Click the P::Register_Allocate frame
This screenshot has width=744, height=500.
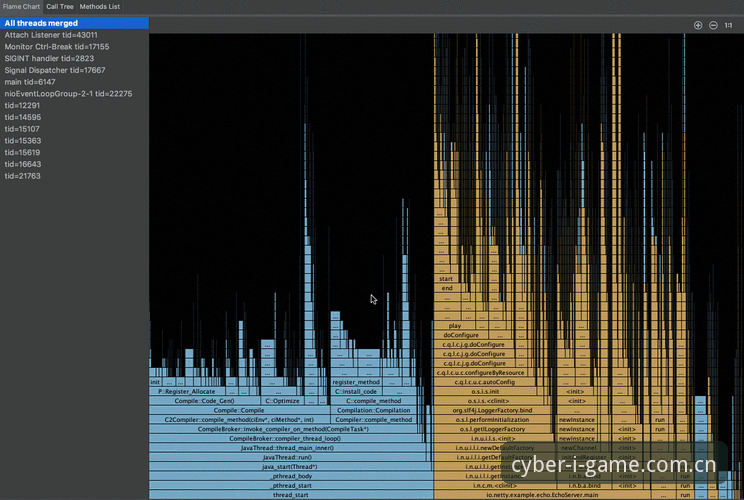(x=187, y=392)
